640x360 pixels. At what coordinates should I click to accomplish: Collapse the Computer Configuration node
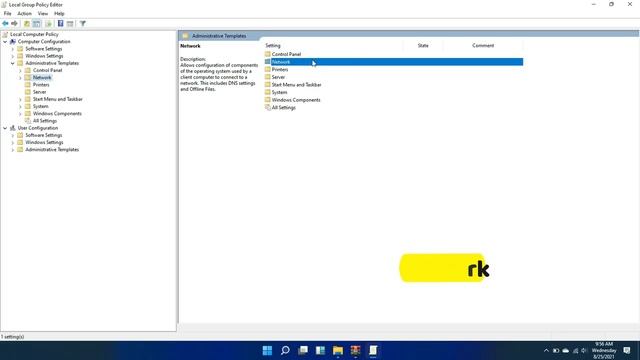(x=5, y=42)
